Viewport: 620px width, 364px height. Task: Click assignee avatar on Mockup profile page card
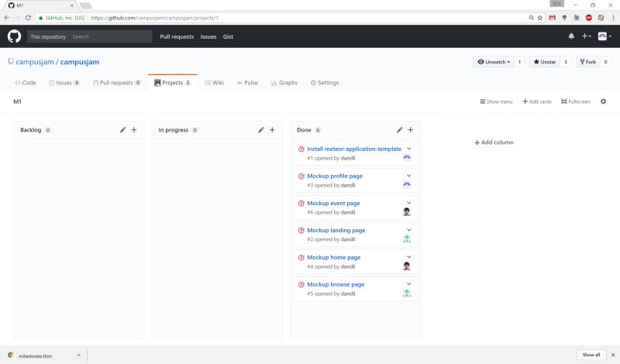(406, 184)
